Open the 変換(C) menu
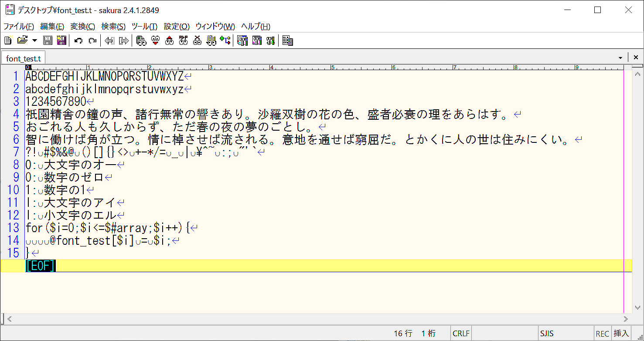This screenshot has width=644, height=341. pyautogui.click(x=83, y=27)
